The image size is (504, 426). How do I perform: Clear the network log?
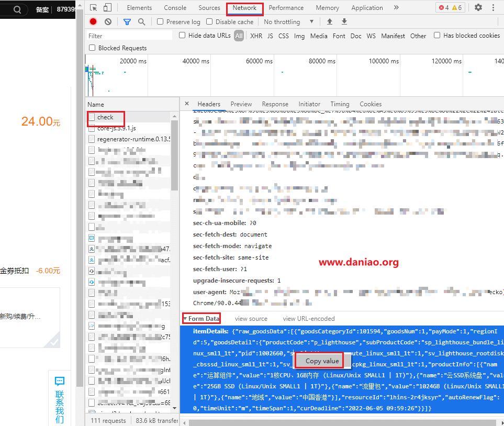[108, 22]
